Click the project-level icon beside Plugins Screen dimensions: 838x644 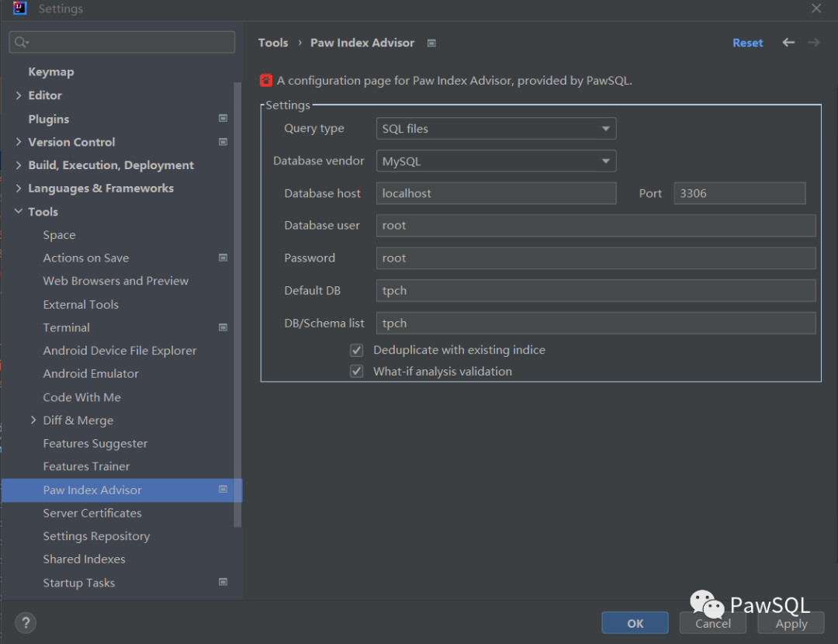click(223, 118)
